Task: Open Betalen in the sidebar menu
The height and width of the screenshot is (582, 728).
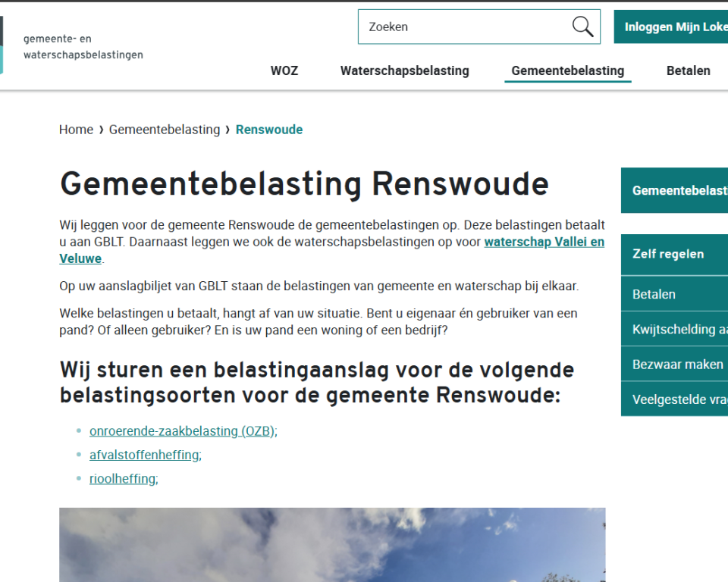Action: point(675,294)
